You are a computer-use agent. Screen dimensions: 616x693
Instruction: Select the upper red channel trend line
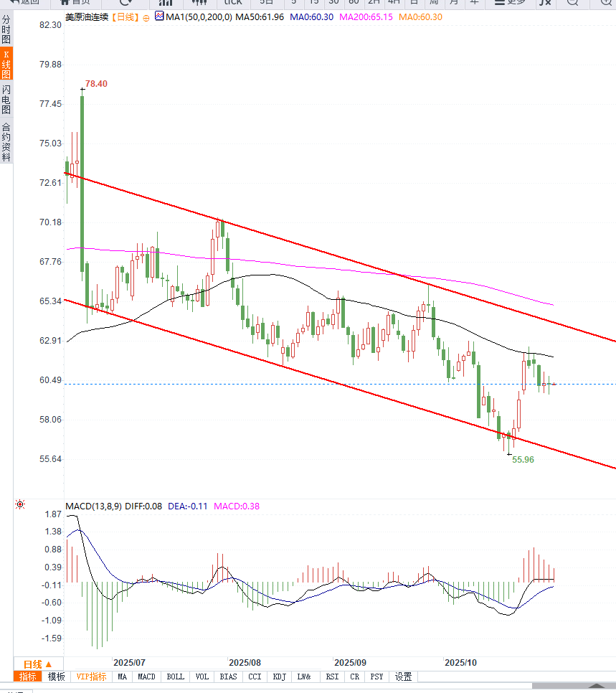pyautogui.click(x=340, y=258)
